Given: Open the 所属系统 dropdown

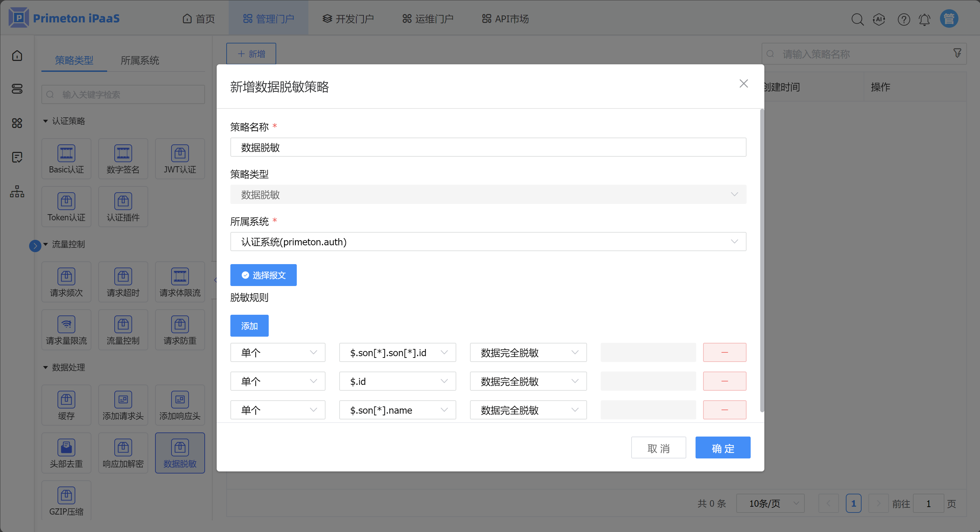Looking at the screenshot, I should (x=488, y=242).
